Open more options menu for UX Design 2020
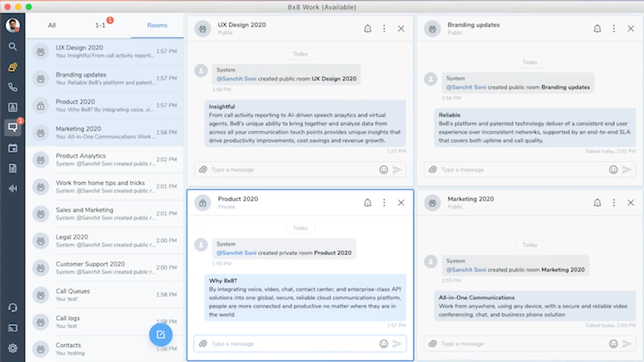The height and width of the screenshot is (362, 644). pyautogui.click(x=384, y=28)
